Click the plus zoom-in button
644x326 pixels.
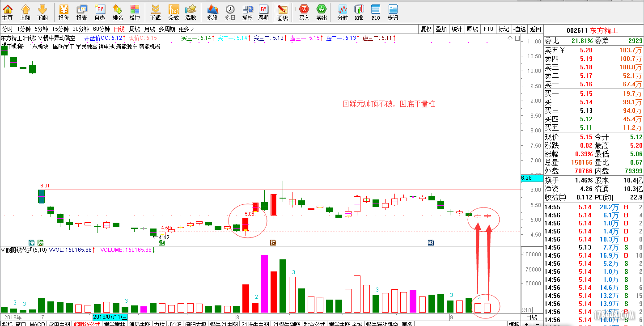coord(527,324)
